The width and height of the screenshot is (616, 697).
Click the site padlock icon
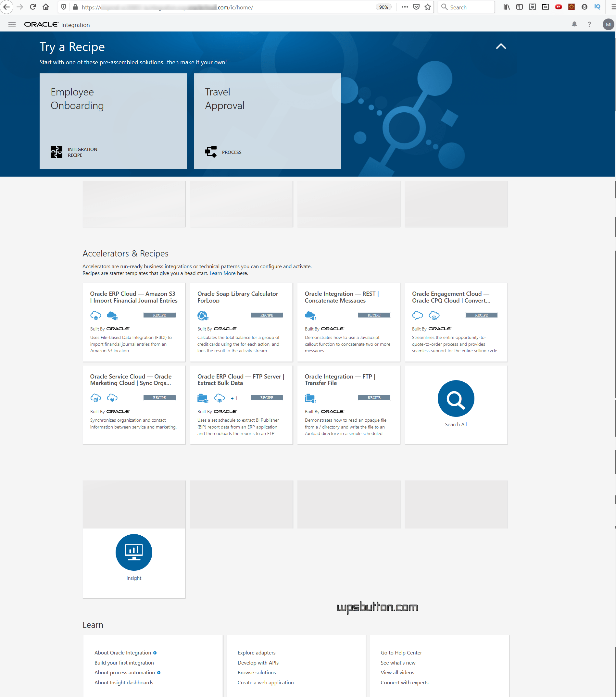click(x=75, y=7)
